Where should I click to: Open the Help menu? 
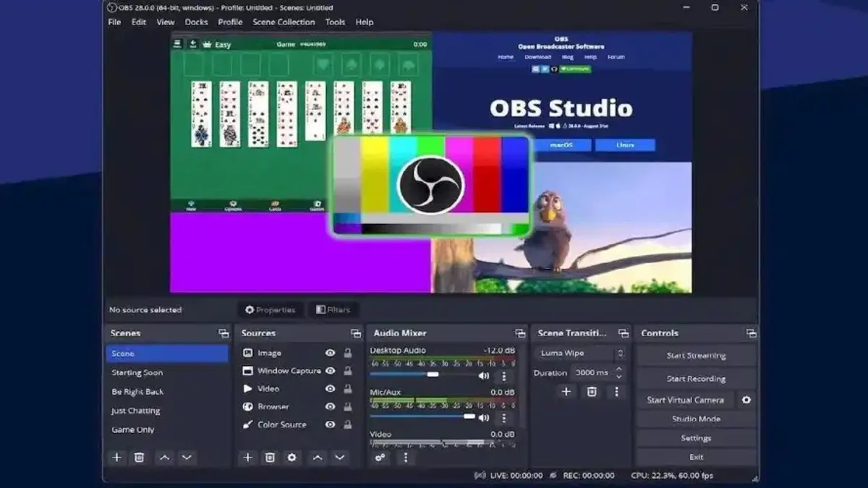click(x=365, y=22)
